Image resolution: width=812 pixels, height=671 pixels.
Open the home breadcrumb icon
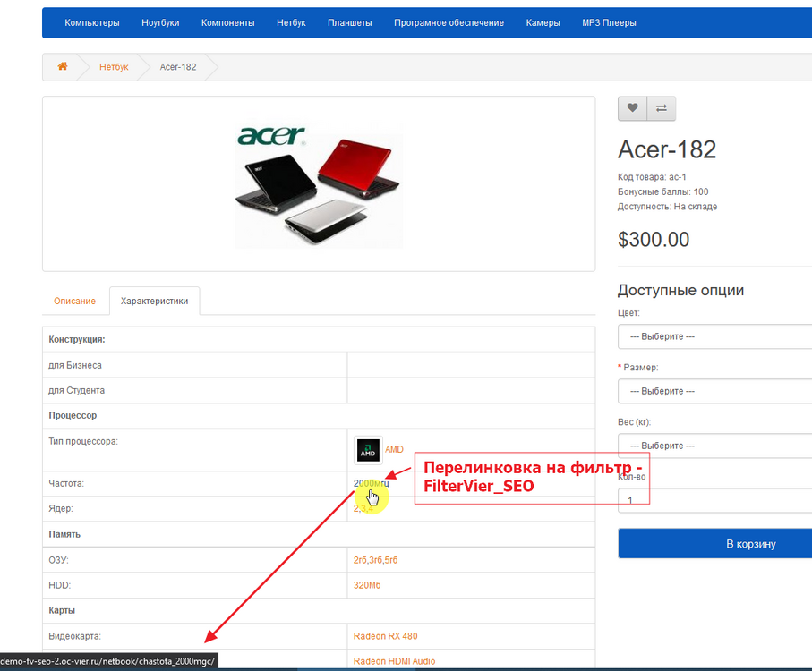click(x=61, y=65)
